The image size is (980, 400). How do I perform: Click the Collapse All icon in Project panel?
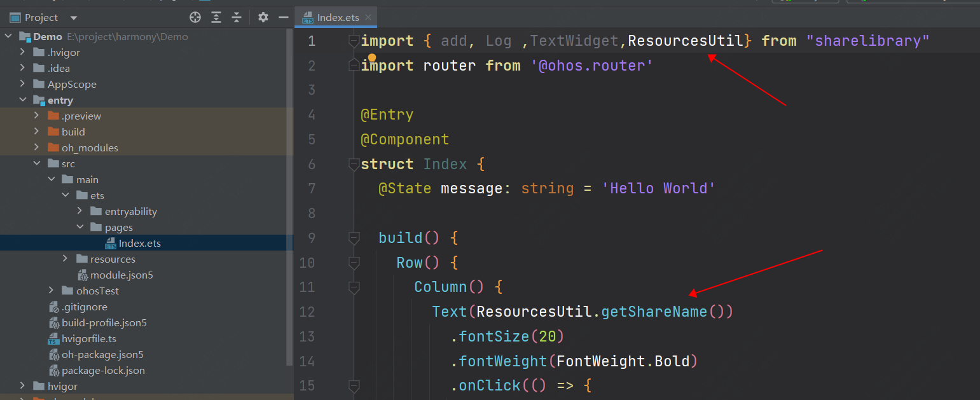click(237, 17)
